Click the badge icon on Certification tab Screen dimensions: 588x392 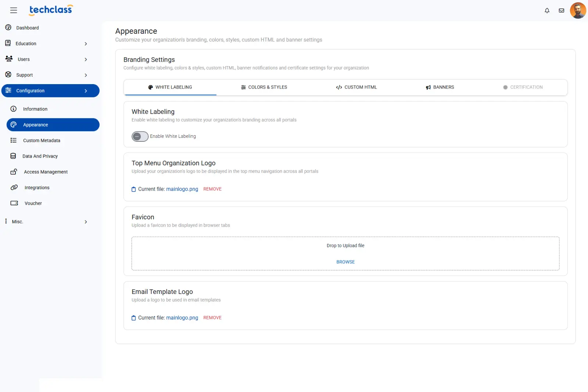(505, 87)
